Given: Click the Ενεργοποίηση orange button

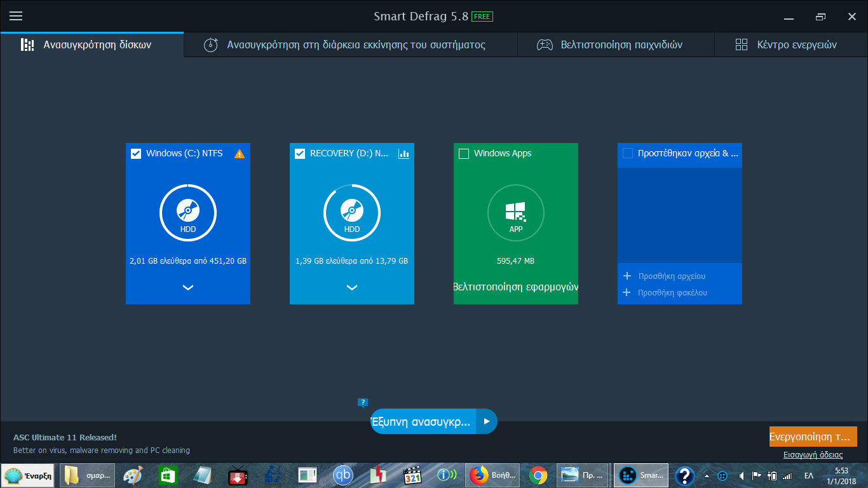Looking at the screenshot, I should click(813, 437).
